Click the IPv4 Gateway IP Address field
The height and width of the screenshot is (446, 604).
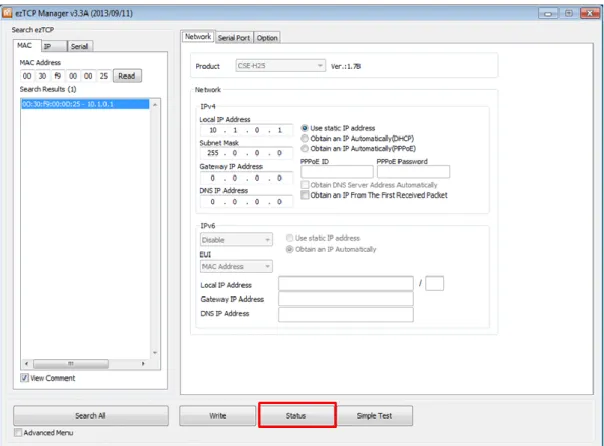click(246, 178)
